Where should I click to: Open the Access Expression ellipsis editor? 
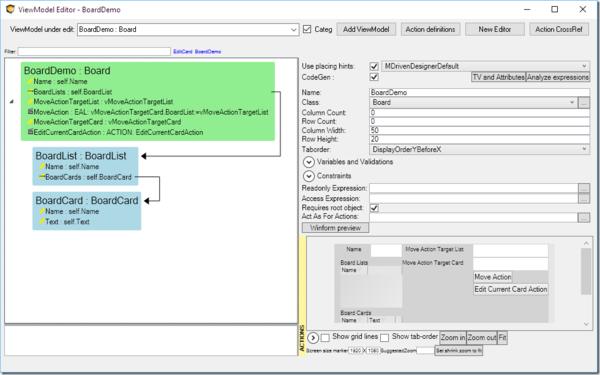coord(584,198)
